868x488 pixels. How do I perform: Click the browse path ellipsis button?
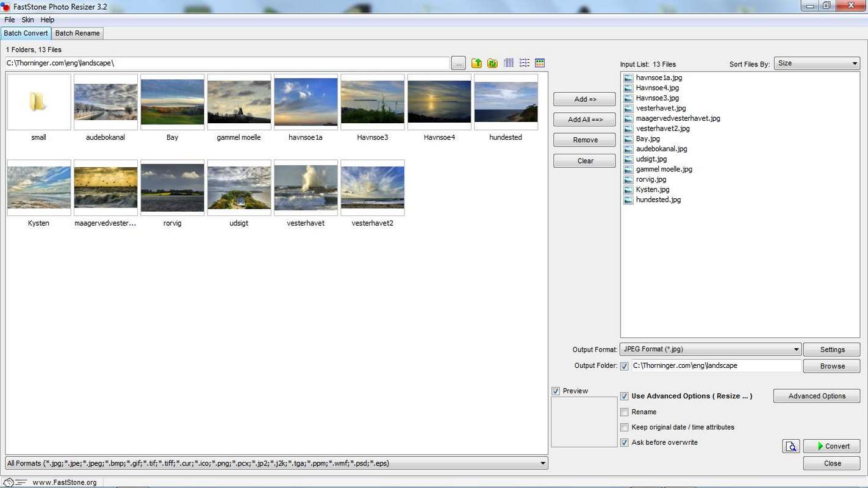(x=459, y=63)
